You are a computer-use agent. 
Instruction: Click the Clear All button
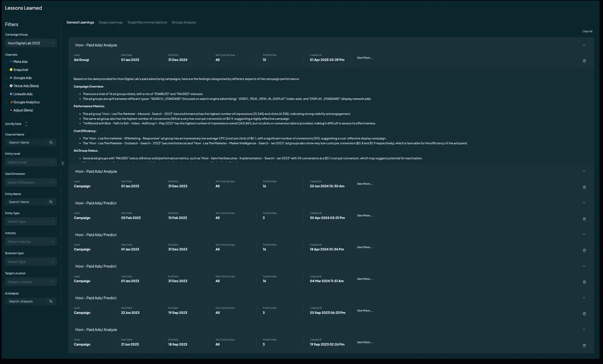pos(587,32)
